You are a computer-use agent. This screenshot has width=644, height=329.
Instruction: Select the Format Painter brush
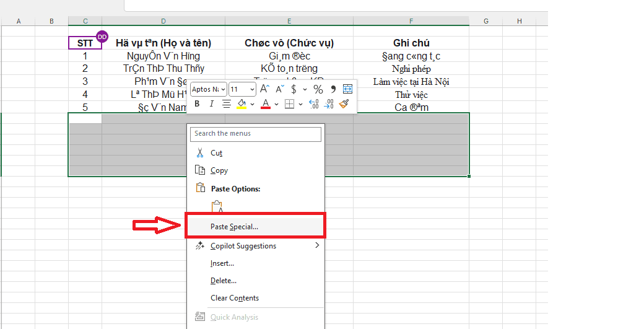pyautogui.click(x=344, y=104)
